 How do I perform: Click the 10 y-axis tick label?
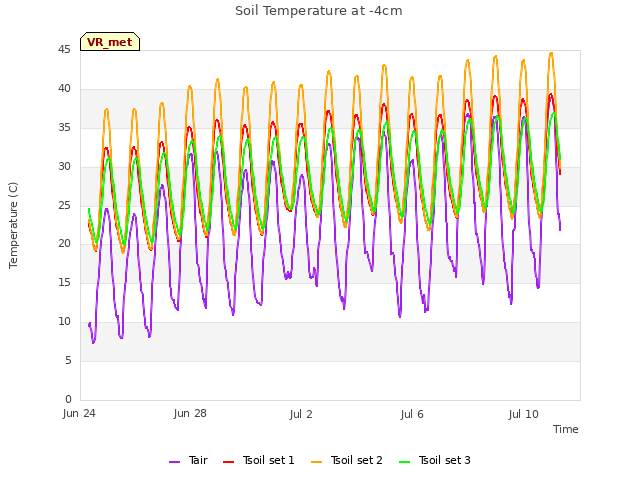[64, 322]
